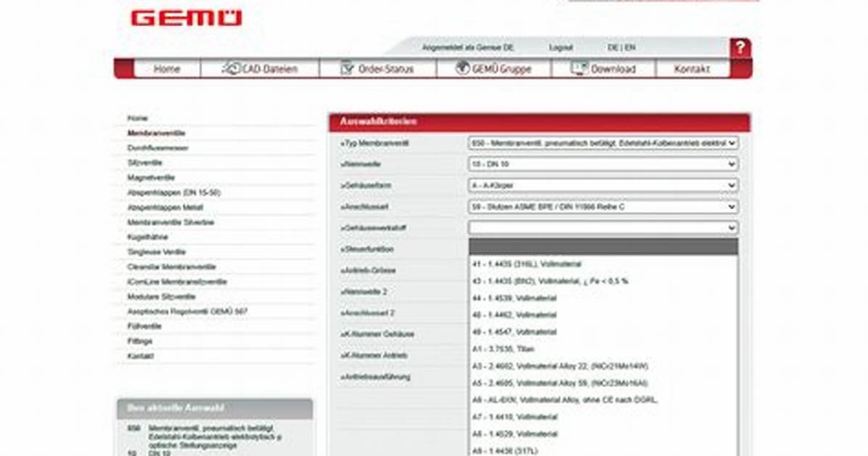This screenshot has height=456, width=868.
Task: Expand the Gehäuseform dropdown
Action: coord(603,185)
